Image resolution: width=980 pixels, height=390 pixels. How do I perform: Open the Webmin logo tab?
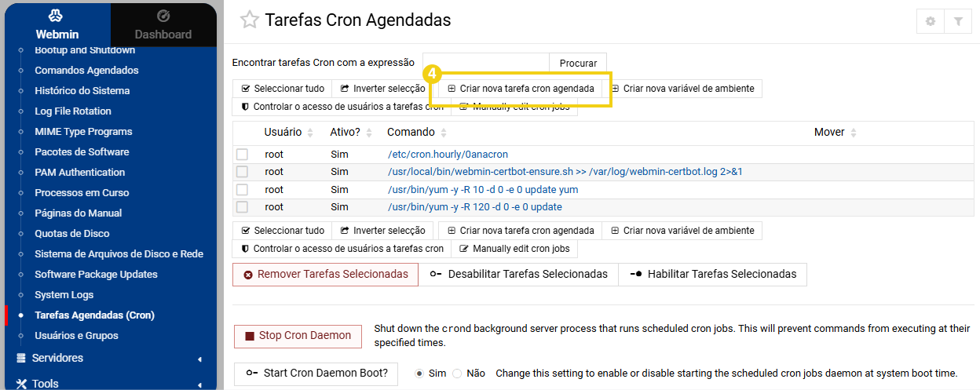57,24
